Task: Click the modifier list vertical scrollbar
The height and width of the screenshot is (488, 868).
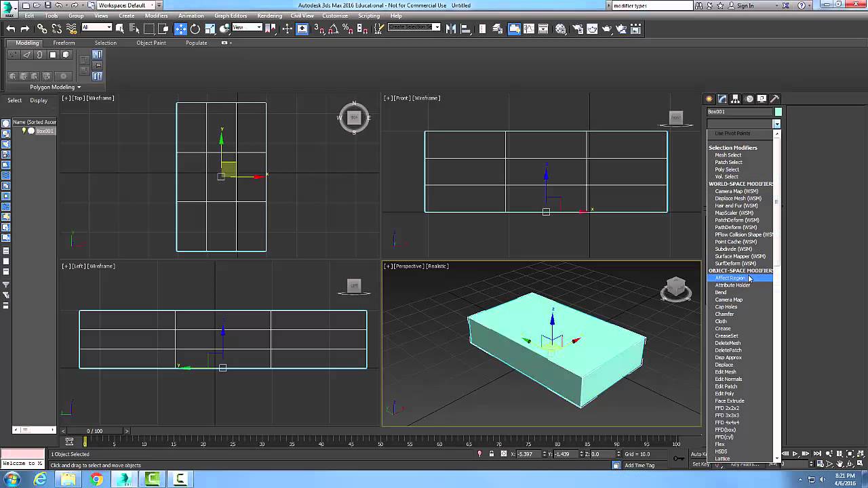Action: pos(777,295)
